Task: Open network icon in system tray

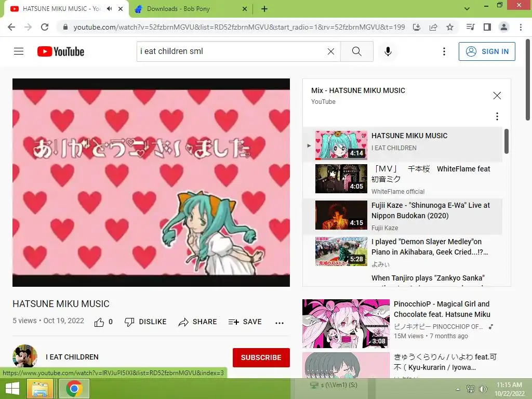Action: tap(470, 389)
